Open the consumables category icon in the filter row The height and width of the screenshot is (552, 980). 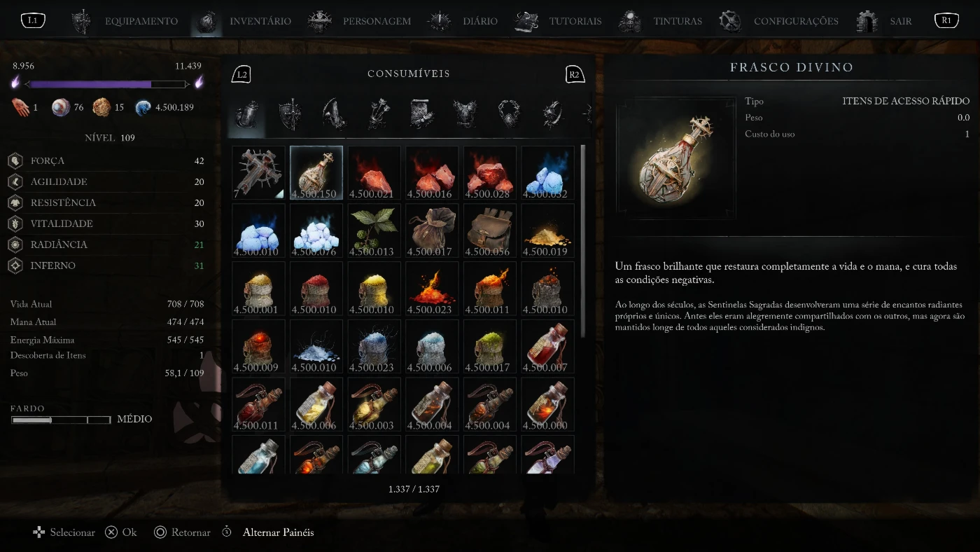[247, 113]
